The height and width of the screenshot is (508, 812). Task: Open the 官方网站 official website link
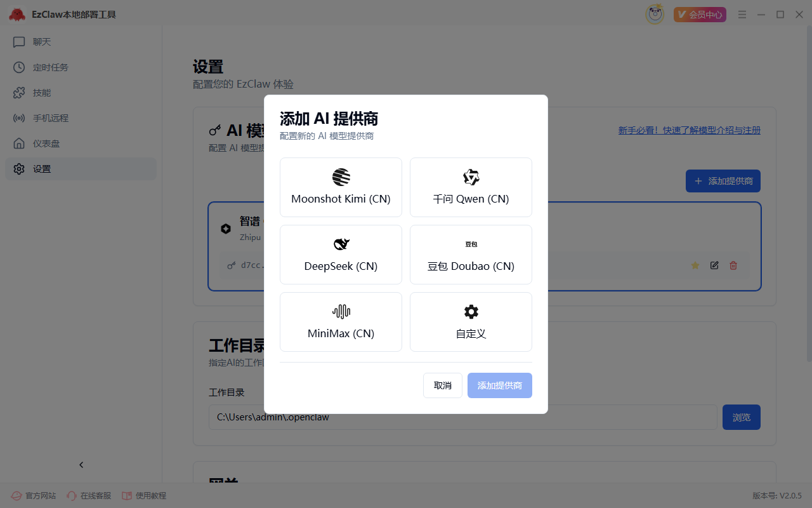click(34, 495)
